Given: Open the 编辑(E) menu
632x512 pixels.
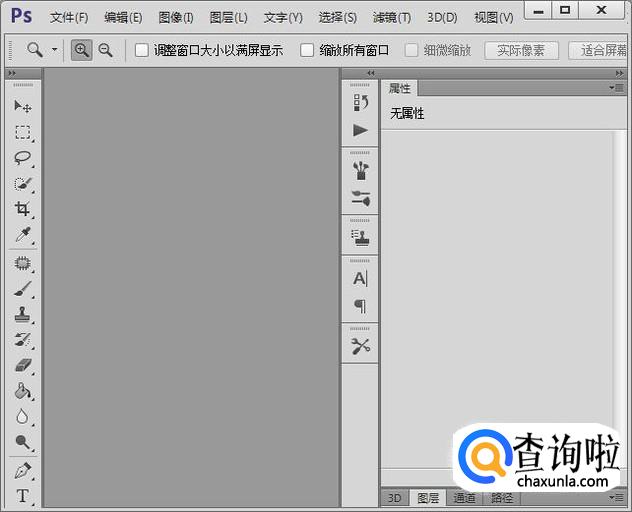Looking at the screenshot, I should (x=123, y=17).
